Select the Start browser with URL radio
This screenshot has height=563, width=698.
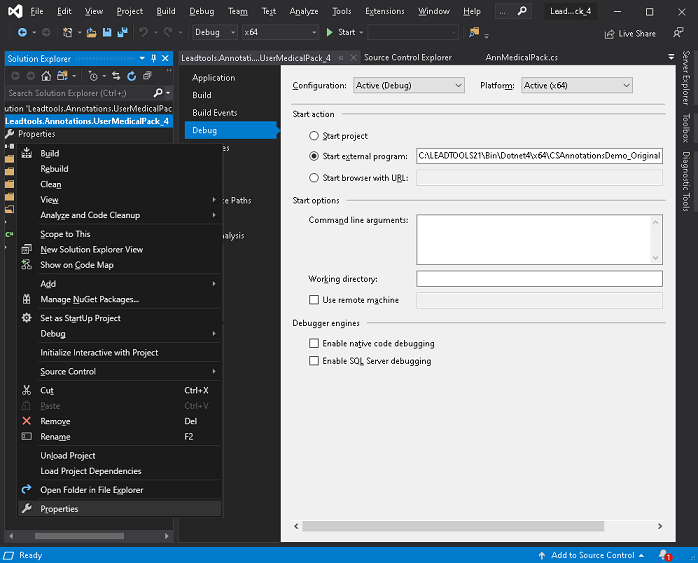click(314, 178)
